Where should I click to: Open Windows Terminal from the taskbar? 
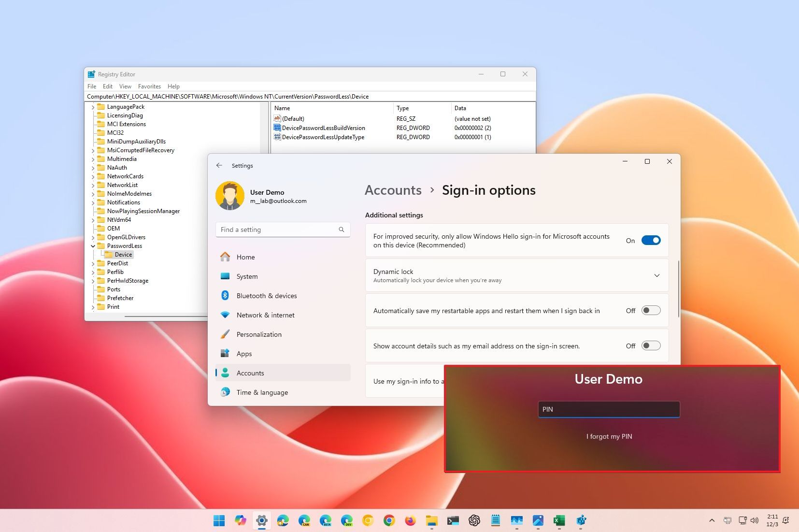453,520
